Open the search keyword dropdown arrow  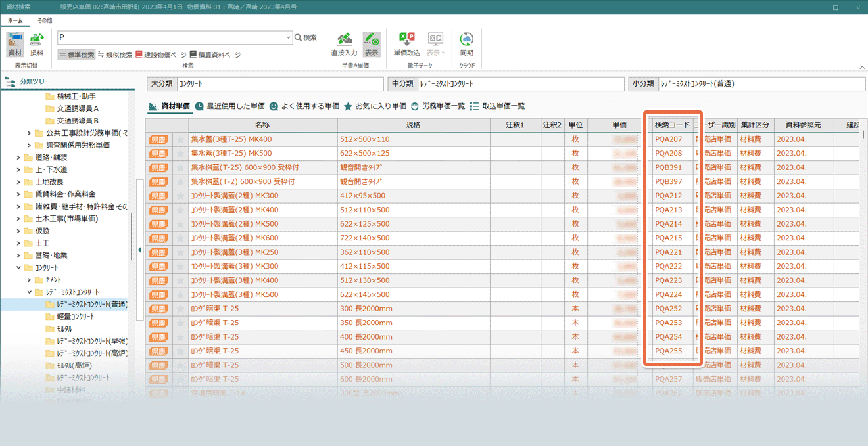(x=288, y=38)
